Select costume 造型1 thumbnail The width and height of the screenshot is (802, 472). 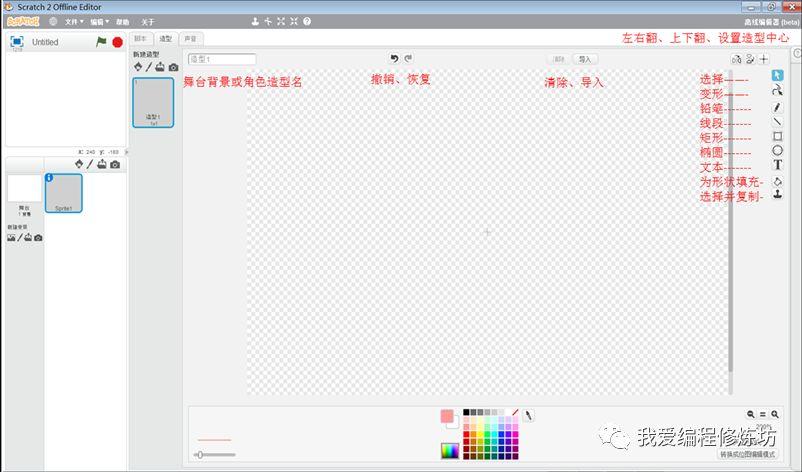[x=153, y=102]
